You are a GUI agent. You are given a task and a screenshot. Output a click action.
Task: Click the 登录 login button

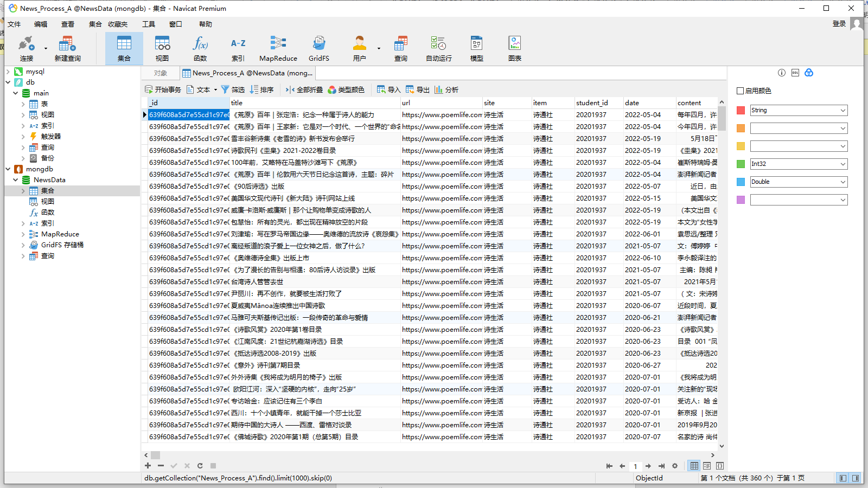tap(839, 24)
